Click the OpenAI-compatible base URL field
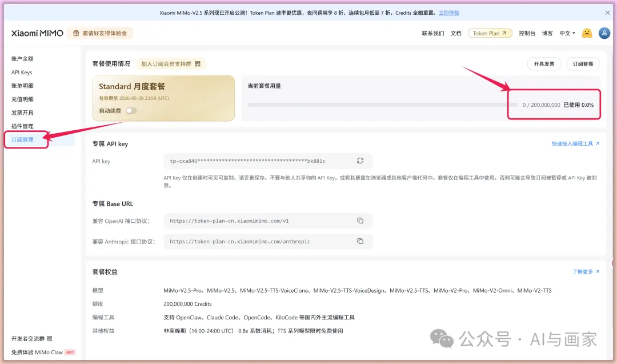The height and width of the screenshot is (364, 617). (x=268, y=221)
